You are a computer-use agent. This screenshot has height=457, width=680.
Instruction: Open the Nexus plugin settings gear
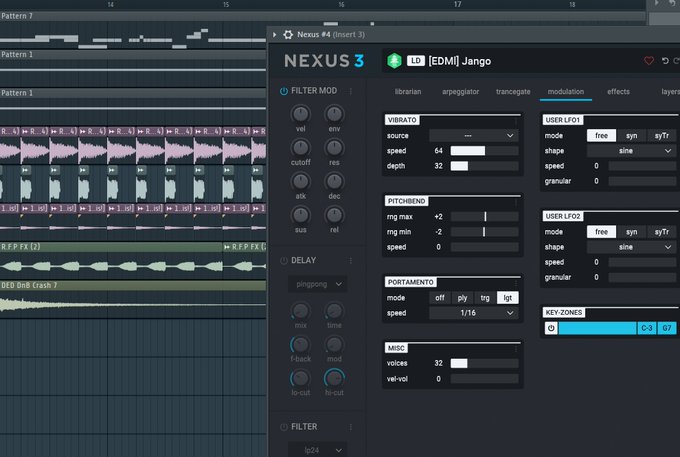point(288,35)
